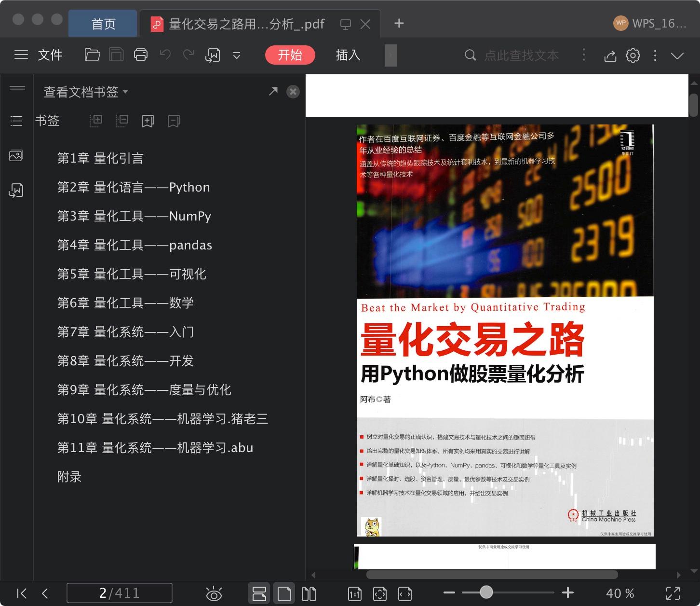Switch to the 插入 ribbon tab
This screenshot has height=606, width=700.
pyautogui.click(x=348, y=55)
